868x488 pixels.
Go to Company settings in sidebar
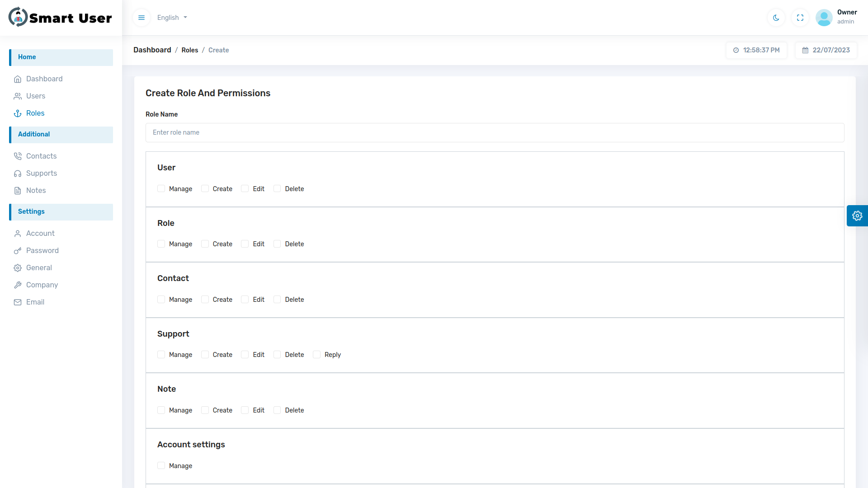click(x=42, y=285)
